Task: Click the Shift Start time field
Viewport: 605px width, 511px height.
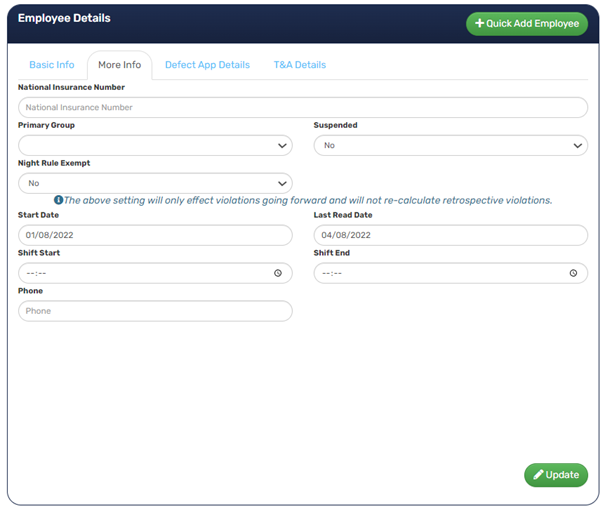Action: (x=145, y=273)
